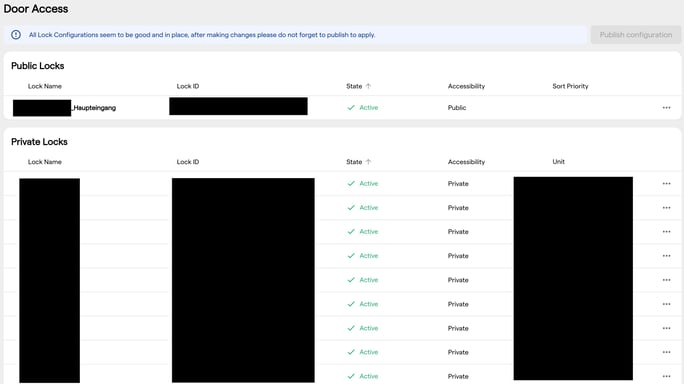Click Active text in fourth private lock row
Screen dimensions: 684x384
(369, 256)
